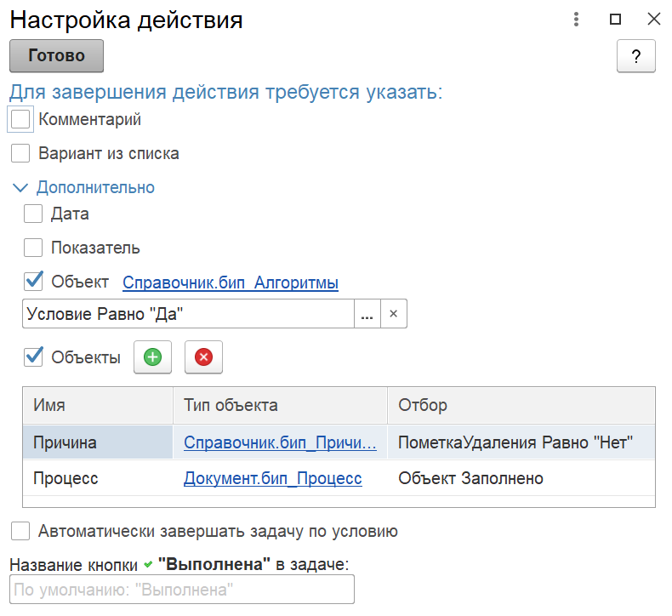
Task: Open the three-dot window options menu
Action: click(x=577, y=20)
